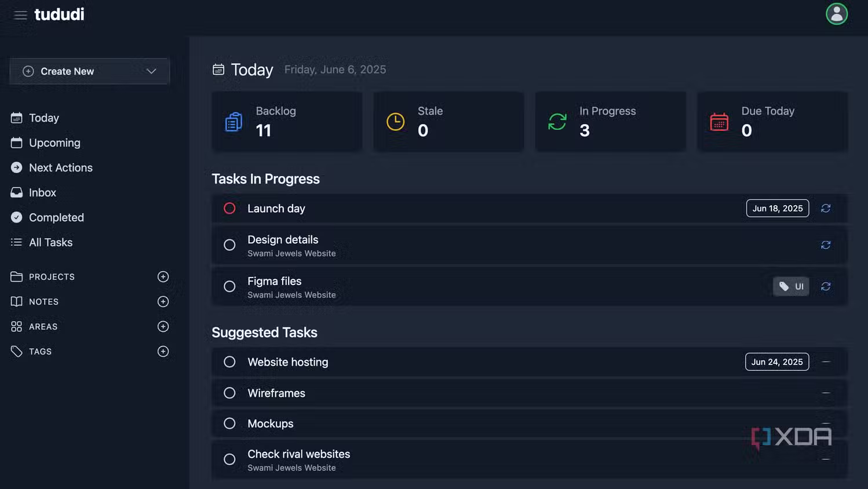This screenshot has height=489, width=868.
Task: Check off the Design details task
Action: [229, 245]
